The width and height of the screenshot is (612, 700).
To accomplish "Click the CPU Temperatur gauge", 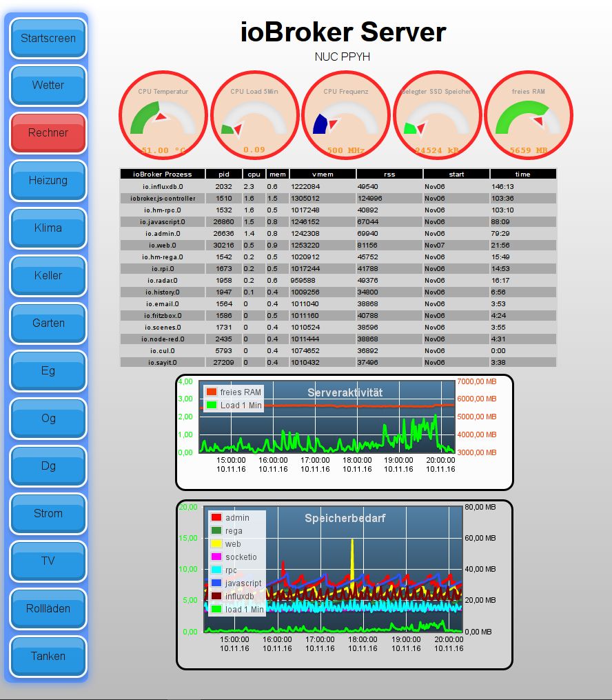I will pyautogui.click(x=163, y=115).
